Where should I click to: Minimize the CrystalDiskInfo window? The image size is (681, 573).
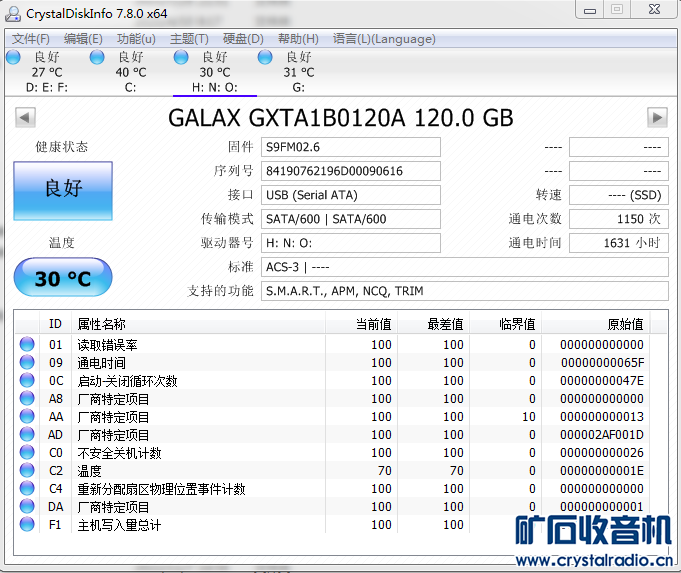pyautogui.click(x=590, y=10)
